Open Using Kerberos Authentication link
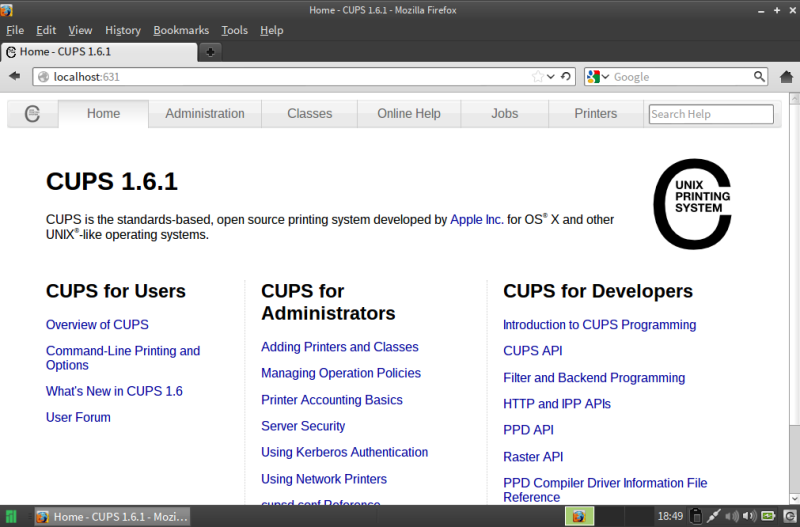Viewport: 800px width, 527px height. tap(344, 452)
